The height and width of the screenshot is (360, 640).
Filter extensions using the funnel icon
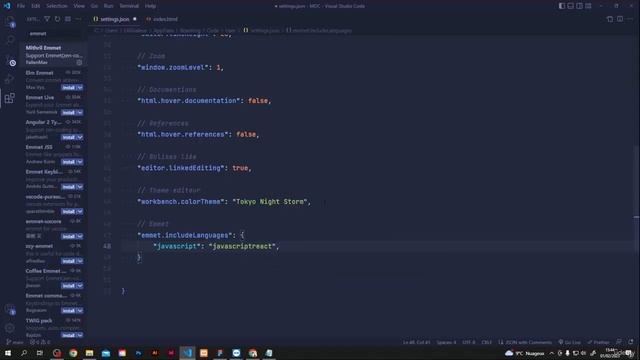click(47, 19)
